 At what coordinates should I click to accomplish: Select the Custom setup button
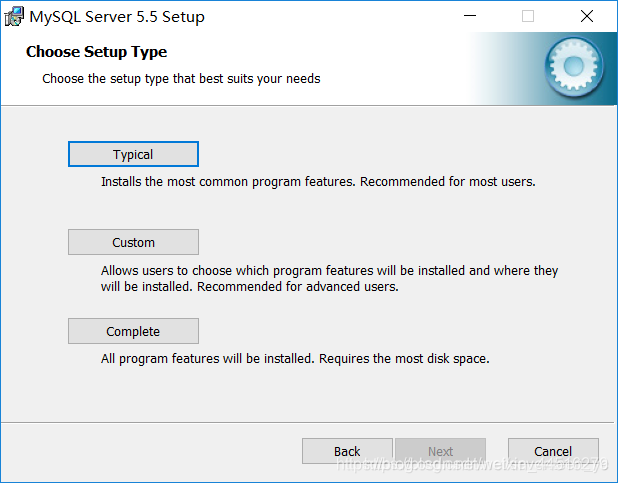(x=133, y=242)
